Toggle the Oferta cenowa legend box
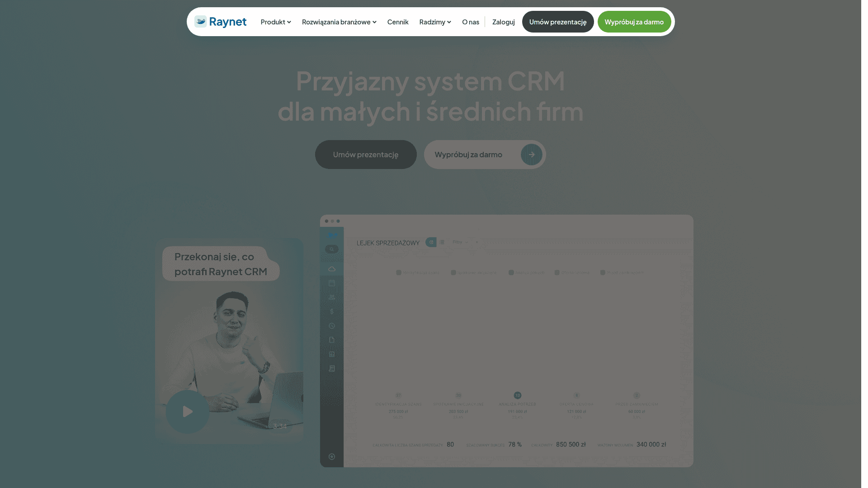This screenshot has width=868, height=488. point(557,272)
